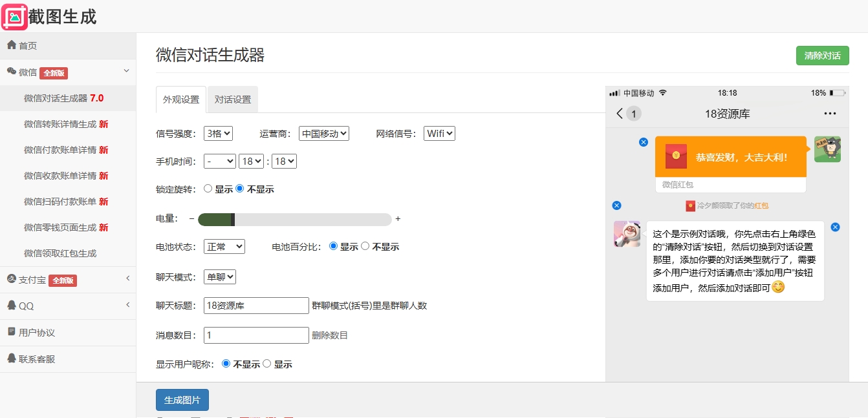Image resolution: width=868 pixels, height=418 pixels.
Task: Select 显示 for 电池百分比
Action: click(334, 246)
